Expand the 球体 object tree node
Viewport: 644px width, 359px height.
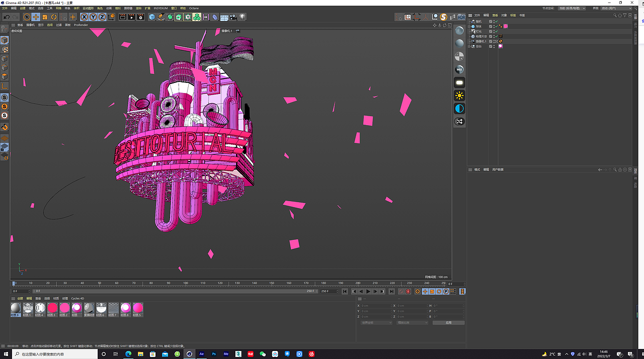(469, 26)
